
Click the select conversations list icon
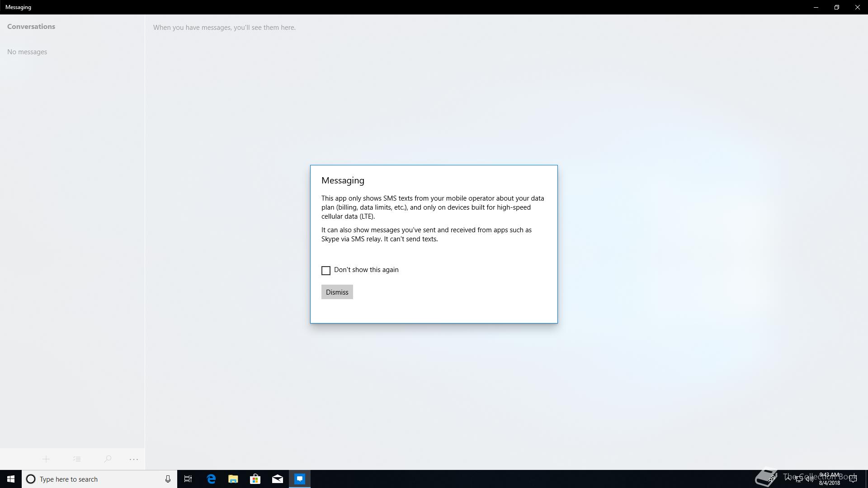pos(77,459)
